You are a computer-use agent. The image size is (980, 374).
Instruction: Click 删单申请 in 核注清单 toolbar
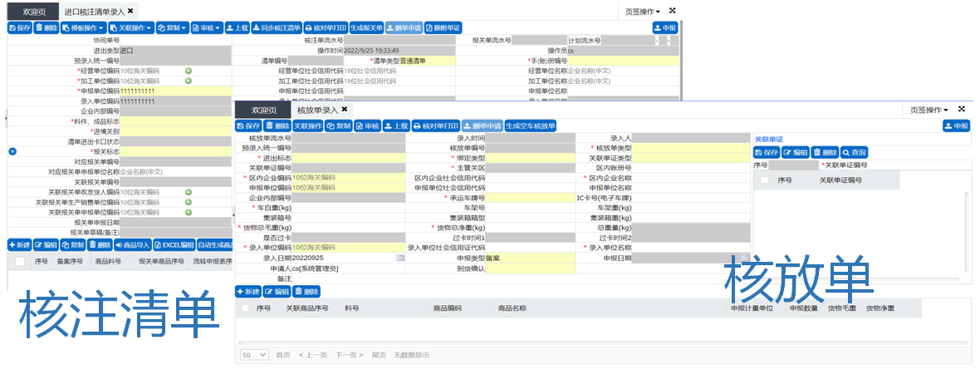[404, 27]
